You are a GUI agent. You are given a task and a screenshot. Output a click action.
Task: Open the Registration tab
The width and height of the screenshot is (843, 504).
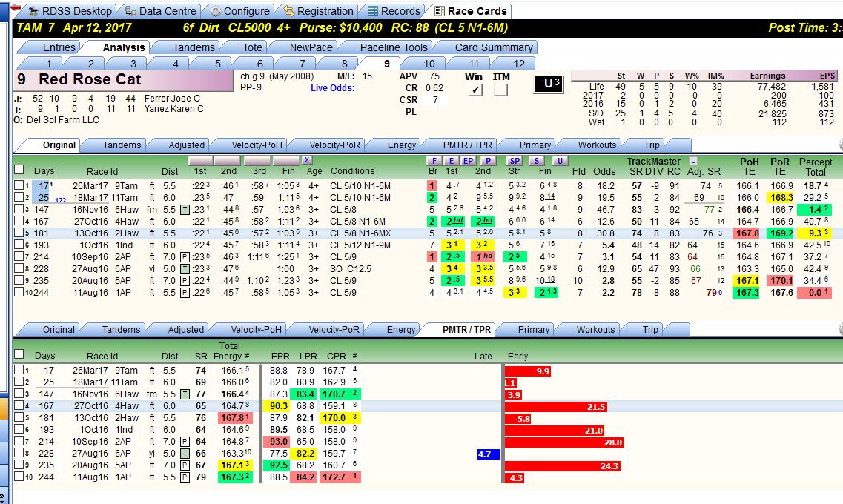tap(319, 11)
